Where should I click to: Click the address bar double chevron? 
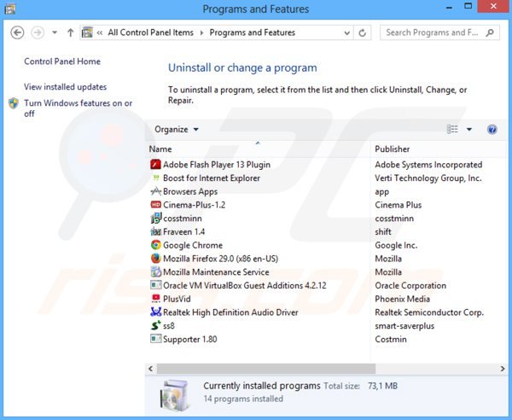point(100,32)
